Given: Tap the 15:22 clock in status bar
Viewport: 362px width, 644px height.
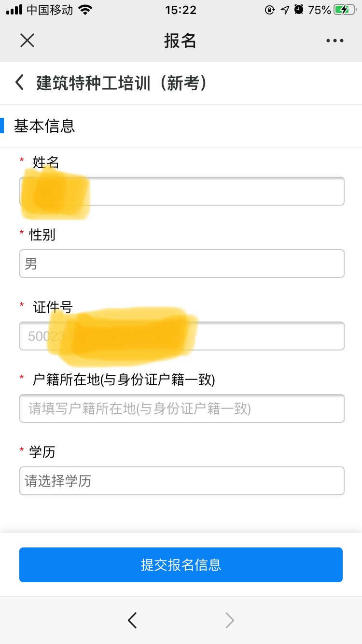Looking at the screenshot, I should pyautogui.click(x=181, y=10).
